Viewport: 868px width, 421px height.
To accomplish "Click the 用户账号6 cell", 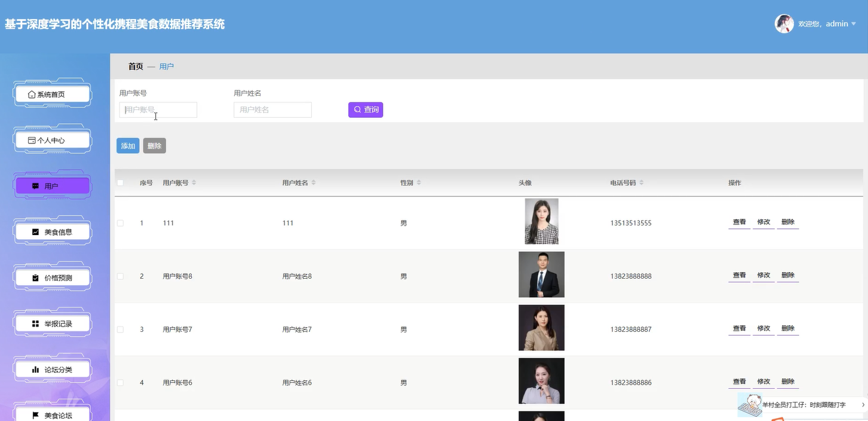I will [177, 383].
